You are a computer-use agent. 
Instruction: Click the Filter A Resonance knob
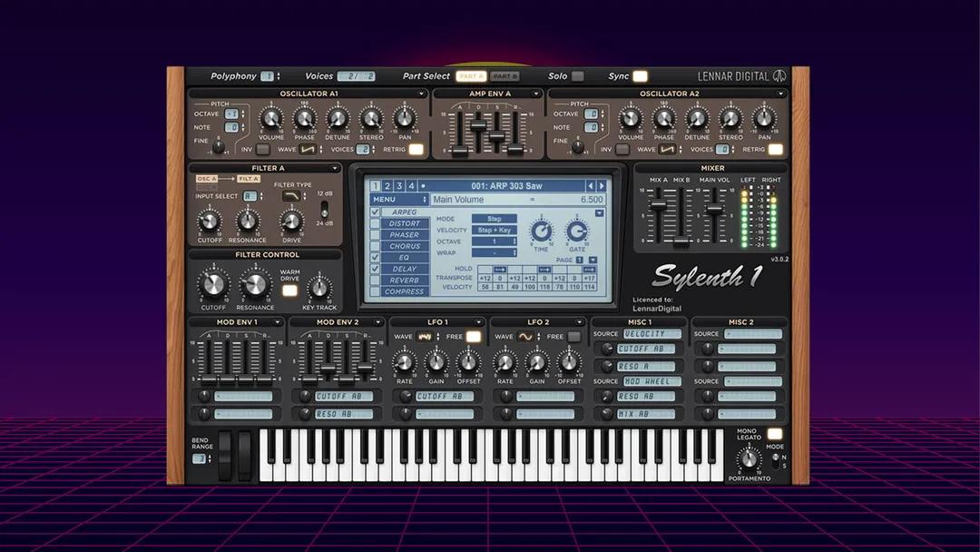(x=248, y=222)
